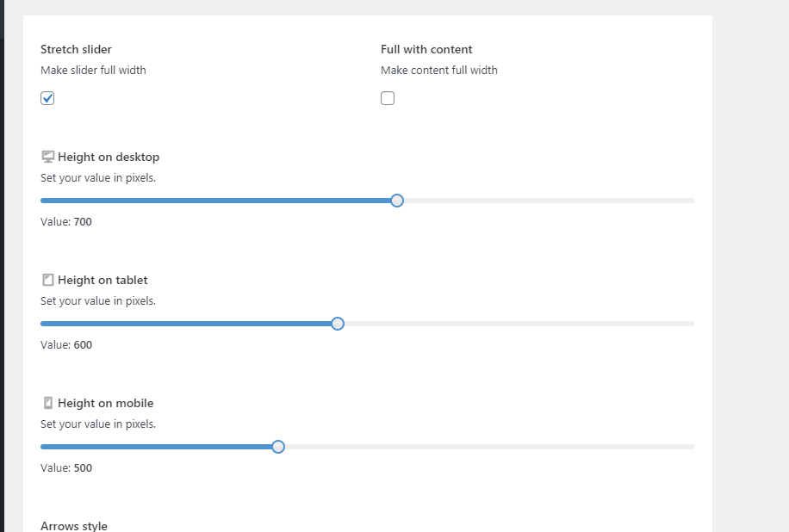This screenshot has width=789, height=532.
Task: Click the Height on desktop slider handle
Action: pos(397,201)
